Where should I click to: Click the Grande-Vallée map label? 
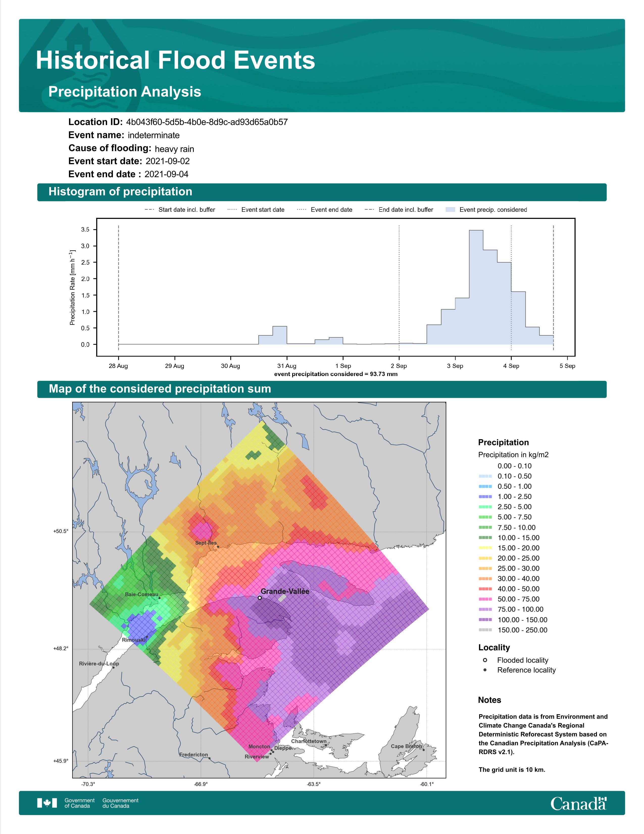(x=285, y=591)
